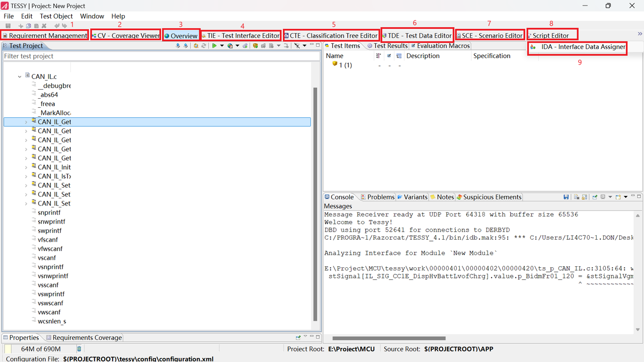Open the TIE - Test Interface Editor perspective
Screen dimensions: 644x362
(240, 36)
